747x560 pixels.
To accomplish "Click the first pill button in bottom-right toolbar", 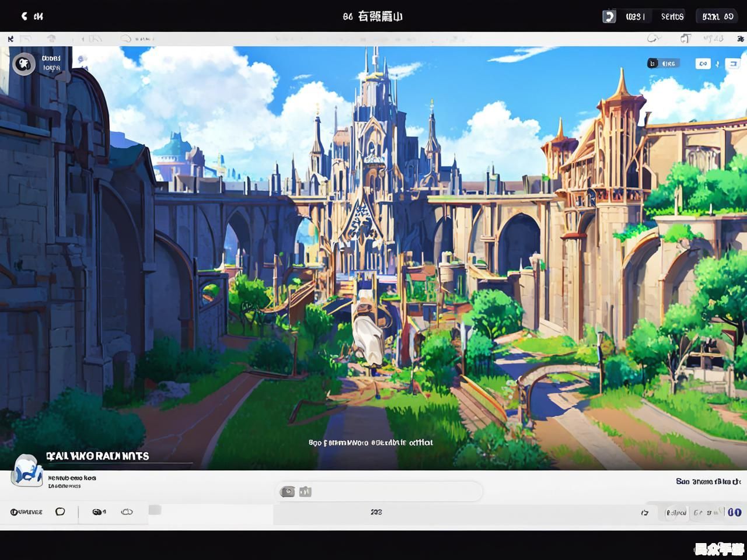I will coord(676,512).
